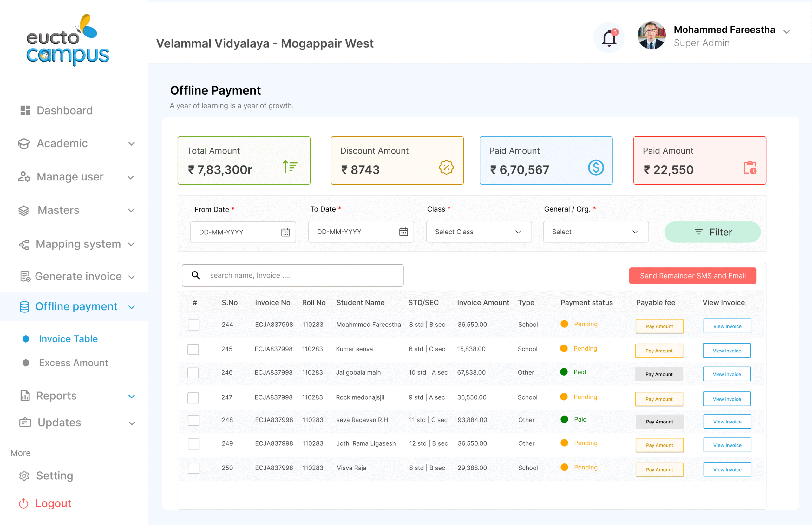Click the red clipboard clock icon
The width and height of the screenshot is (812, 525).
coord(750,167)
